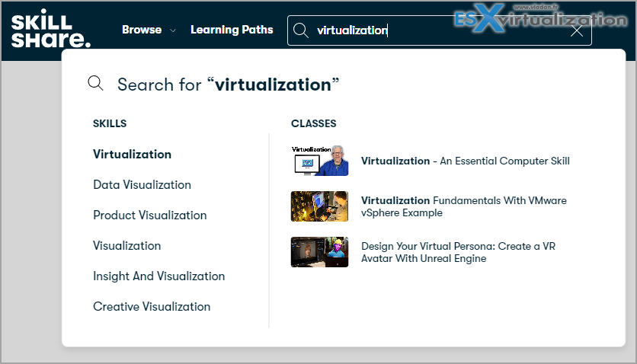637x364 pixels.
Task: Open Design Your Virtual Persona class title
Action: pyautogui.click(x=458, y=252)
